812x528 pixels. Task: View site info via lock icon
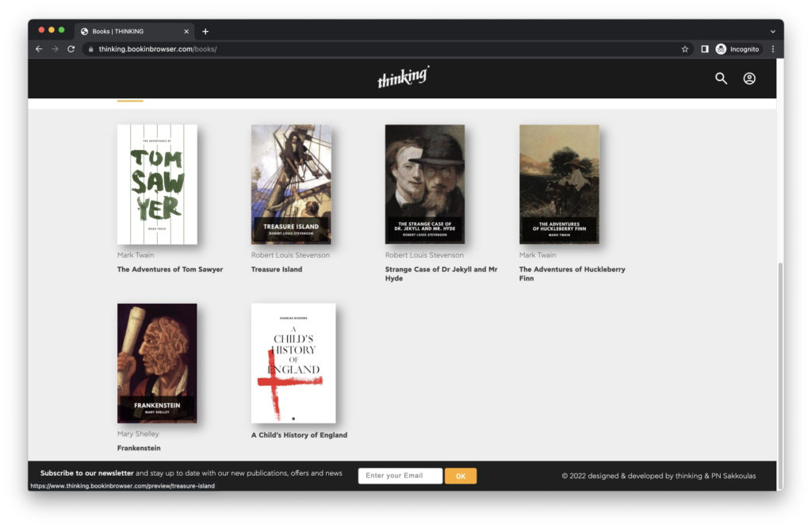[90, 48]
